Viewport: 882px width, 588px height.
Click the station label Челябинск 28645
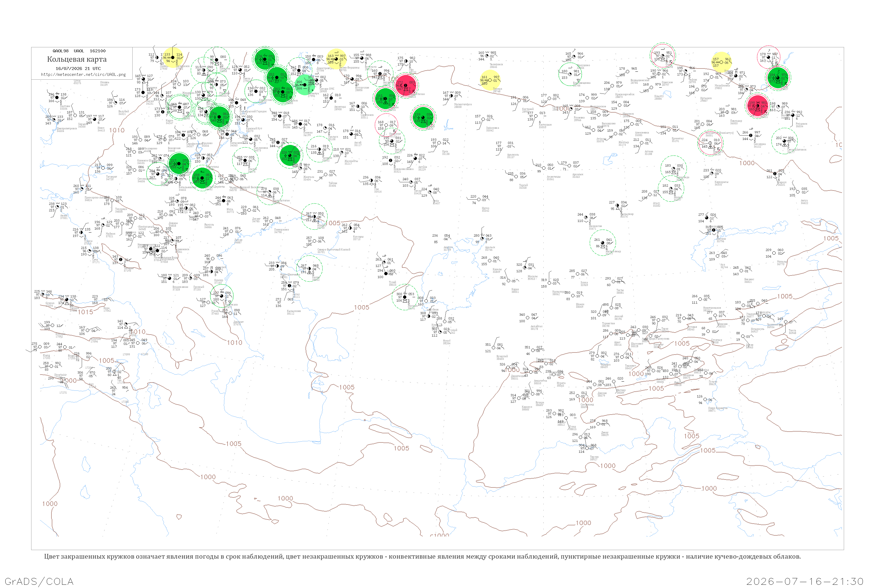click(496, 66)
